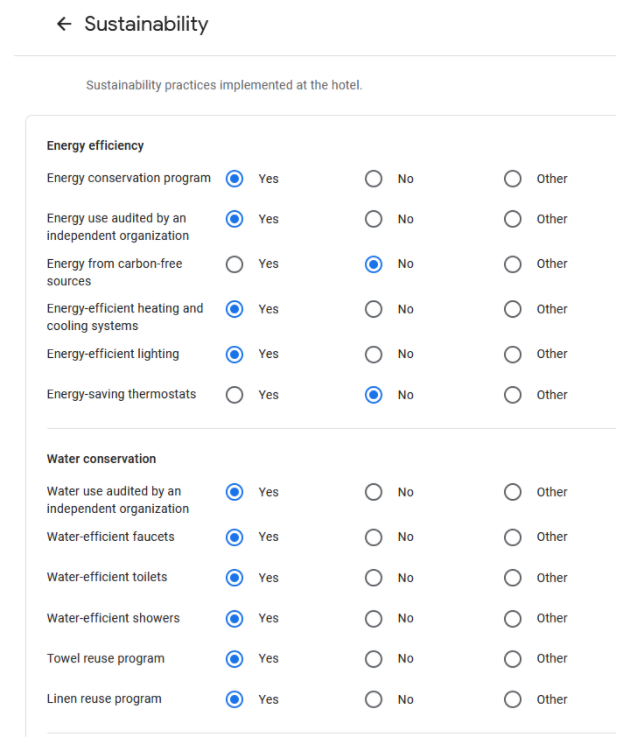Select Other for Energy from carbon-free sources
Image resolution: width=641 pixels, height=755 pixels.
pos(512,264)
